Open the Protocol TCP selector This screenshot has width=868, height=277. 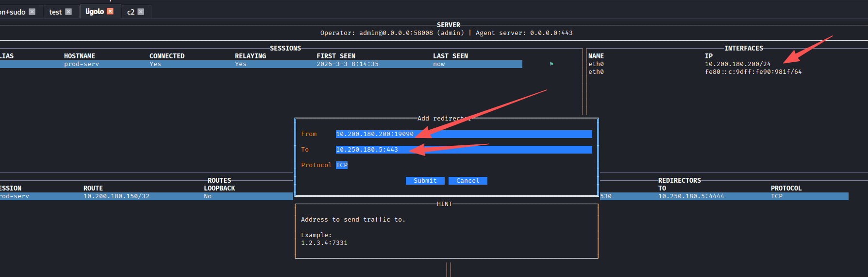[x=342, y=165]
